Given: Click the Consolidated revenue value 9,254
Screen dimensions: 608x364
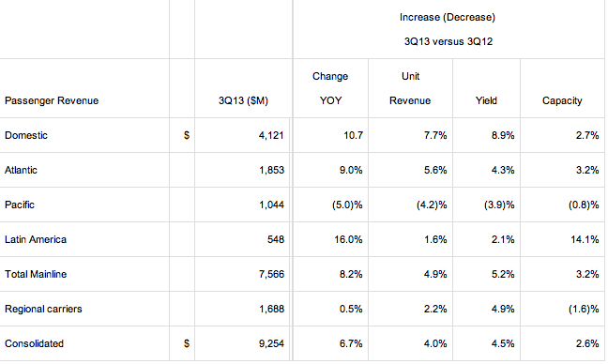Looking at the screenshot, I should click(271, 343).
